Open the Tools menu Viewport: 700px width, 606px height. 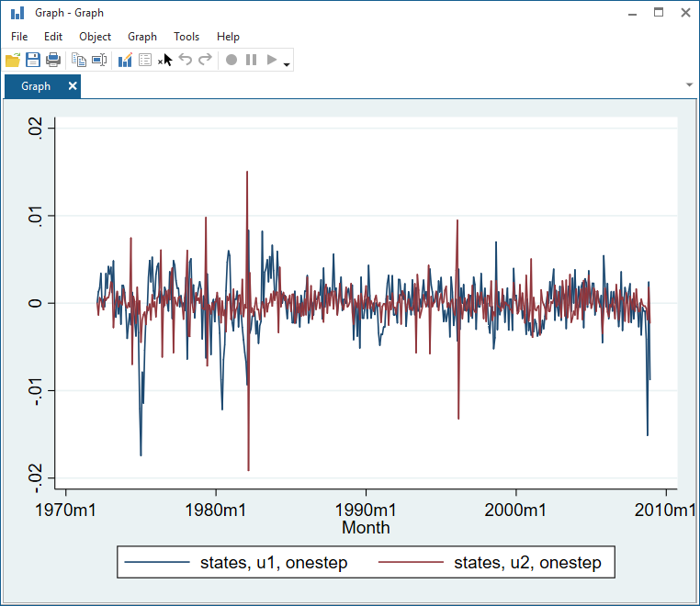[x=186, y=37]
